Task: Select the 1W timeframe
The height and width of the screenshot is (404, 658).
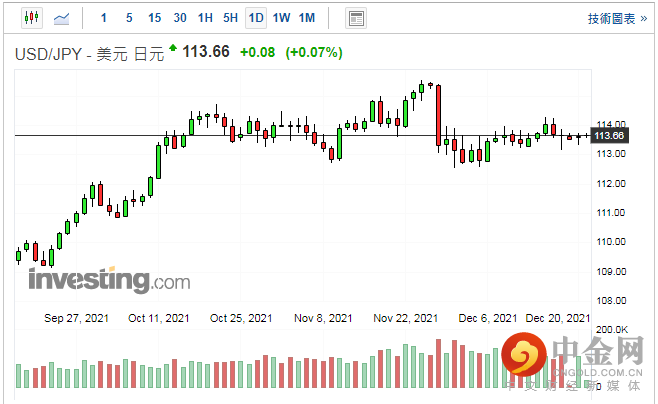Action: point(282,18)
